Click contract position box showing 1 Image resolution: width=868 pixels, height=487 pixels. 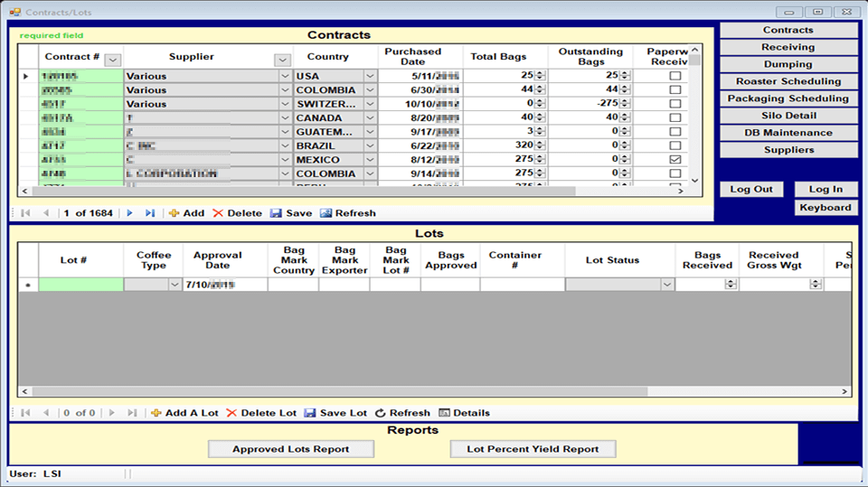coord(66,213)
